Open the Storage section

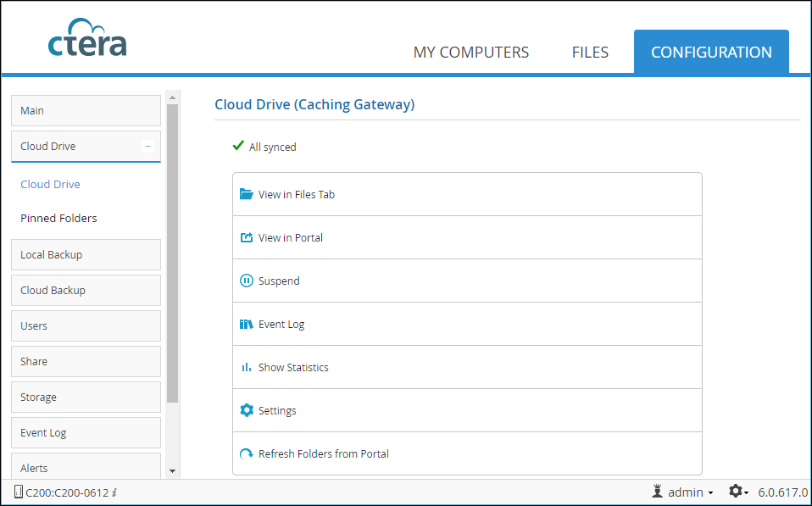click(86, 398)
